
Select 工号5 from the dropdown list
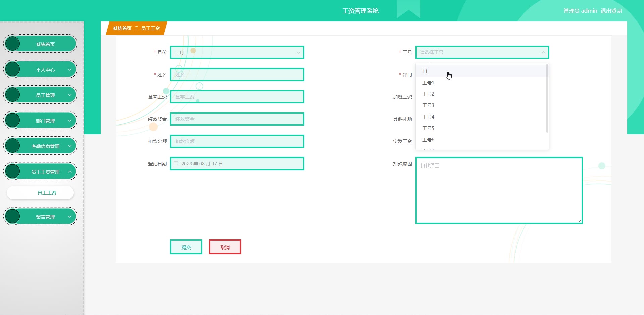(x=481, y=128)
